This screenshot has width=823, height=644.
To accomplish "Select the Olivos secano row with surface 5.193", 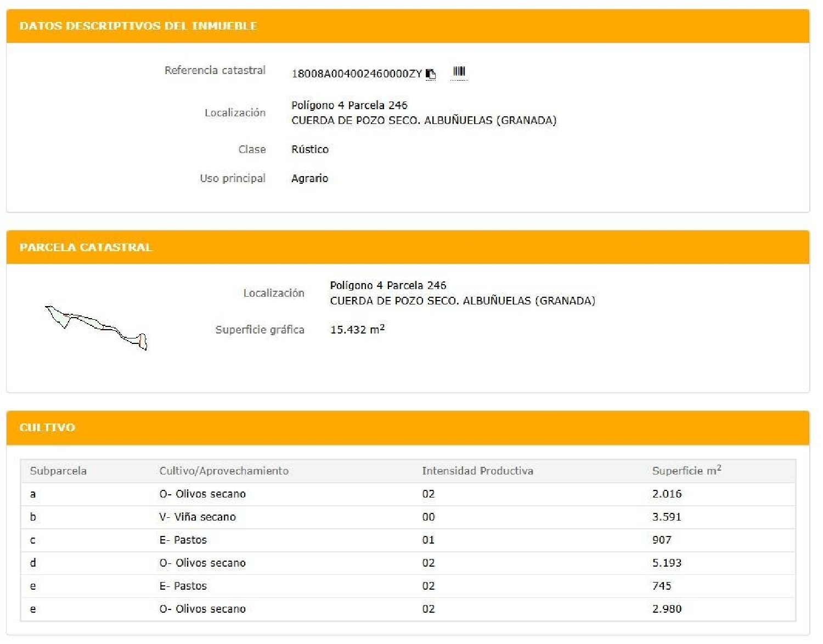I will click(202, 563).
